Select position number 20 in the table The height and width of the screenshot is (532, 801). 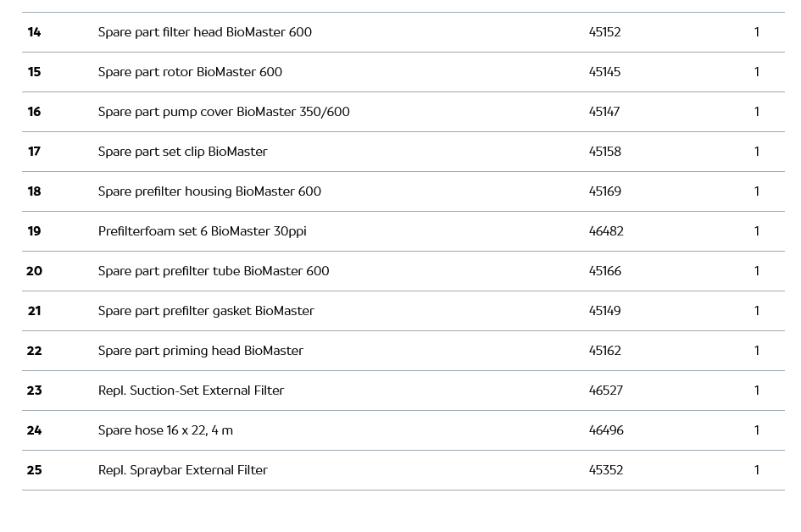(34, 271)
